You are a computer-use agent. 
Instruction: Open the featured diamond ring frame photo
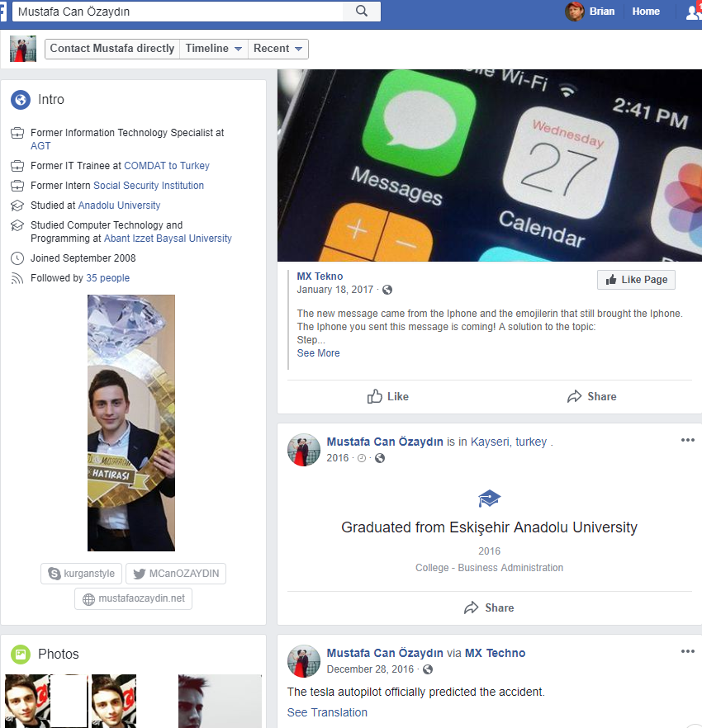(131, 423)
